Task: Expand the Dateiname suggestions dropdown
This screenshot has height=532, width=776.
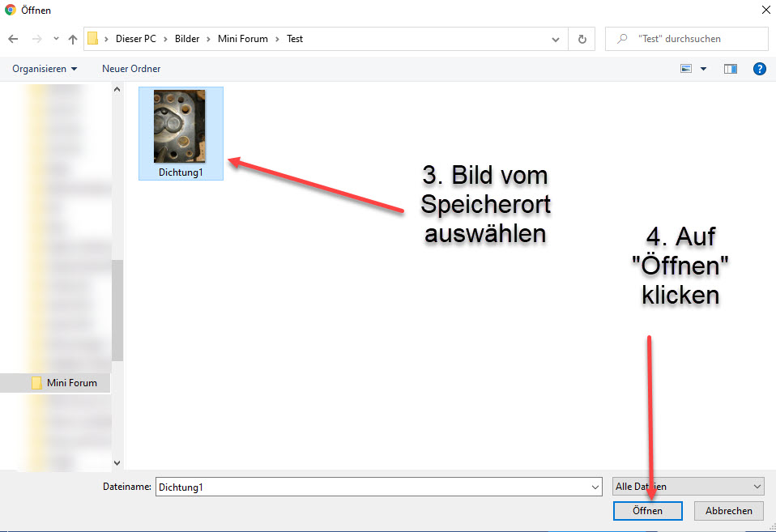Action: point(596,487)
